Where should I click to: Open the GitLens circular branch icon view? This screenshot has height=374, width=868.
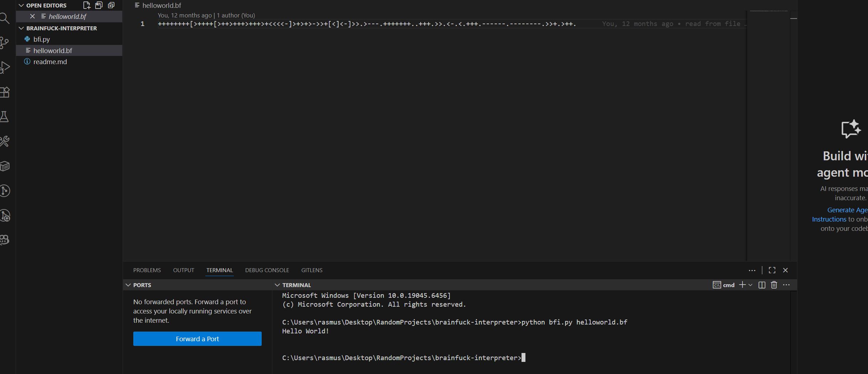point(4,191)
